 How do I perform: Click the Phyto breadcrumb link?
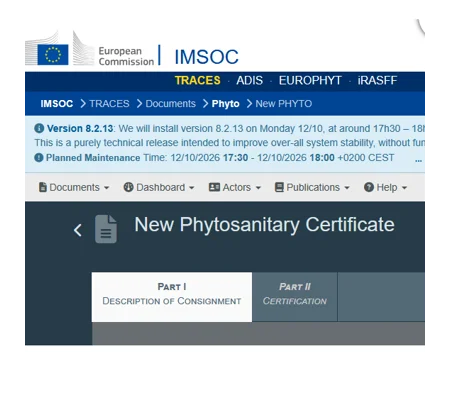tap(225, 104)
